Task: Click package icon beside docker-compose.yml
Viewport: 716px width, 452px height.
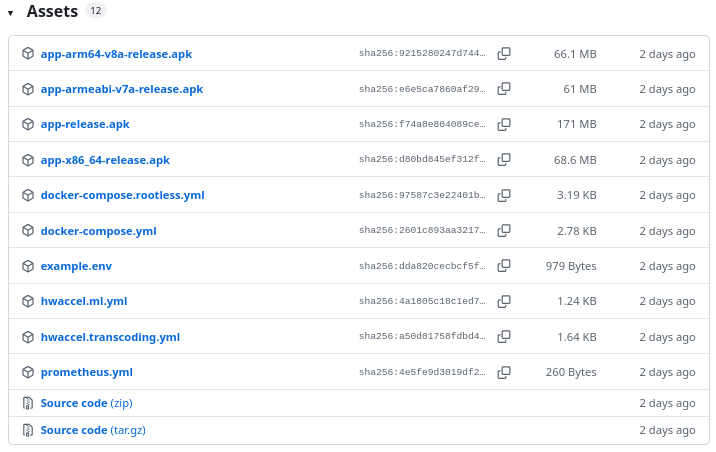Action: (28, 231)
